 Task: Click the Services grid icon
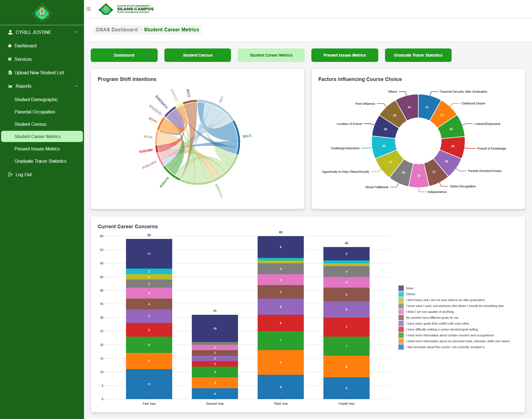pos(10,59)
